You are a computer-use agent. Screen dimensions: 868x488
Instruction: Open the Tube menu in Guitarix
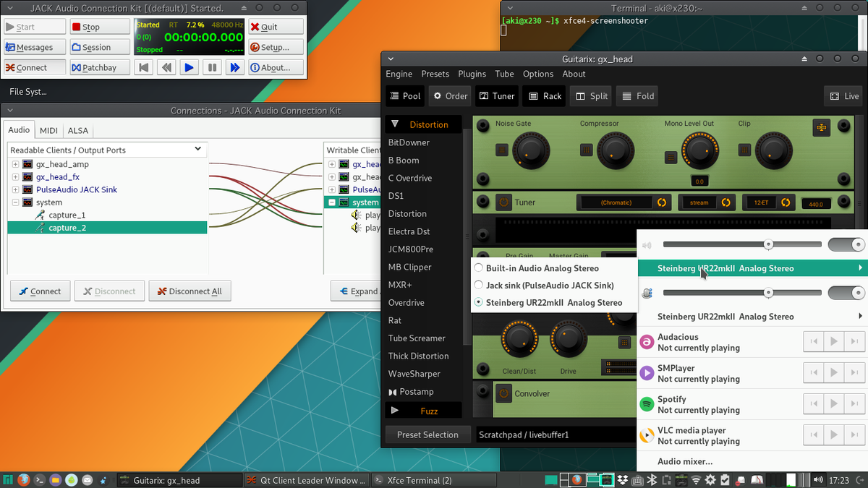(x=504, y=74)
